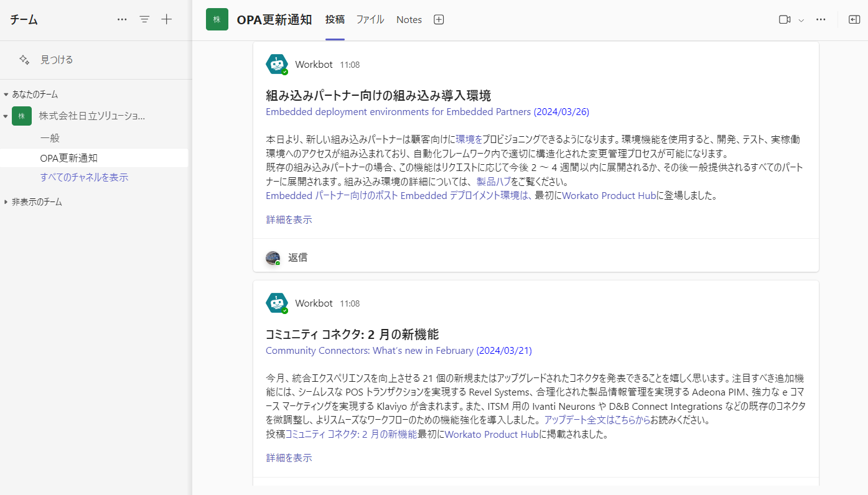Click the filter teams icon
The image size is (868, 495).
[x=144, y=19]
